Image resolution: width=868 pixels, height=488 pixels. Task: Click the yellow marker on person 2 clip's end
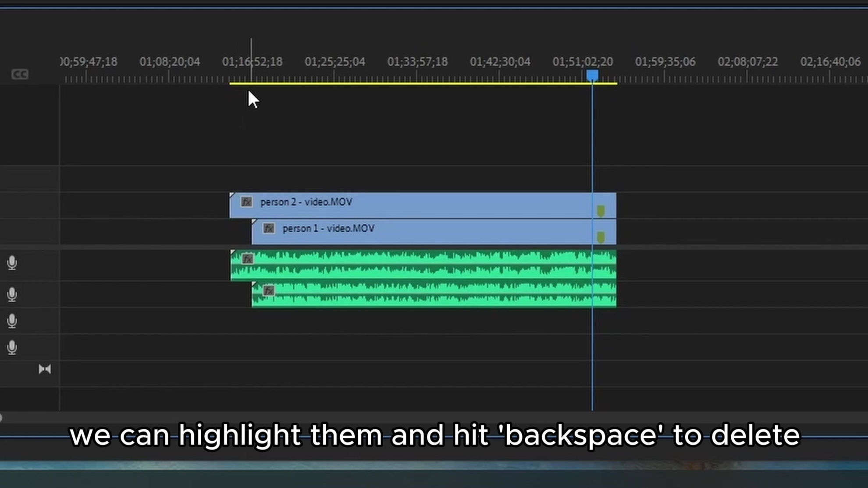[601, 211]
